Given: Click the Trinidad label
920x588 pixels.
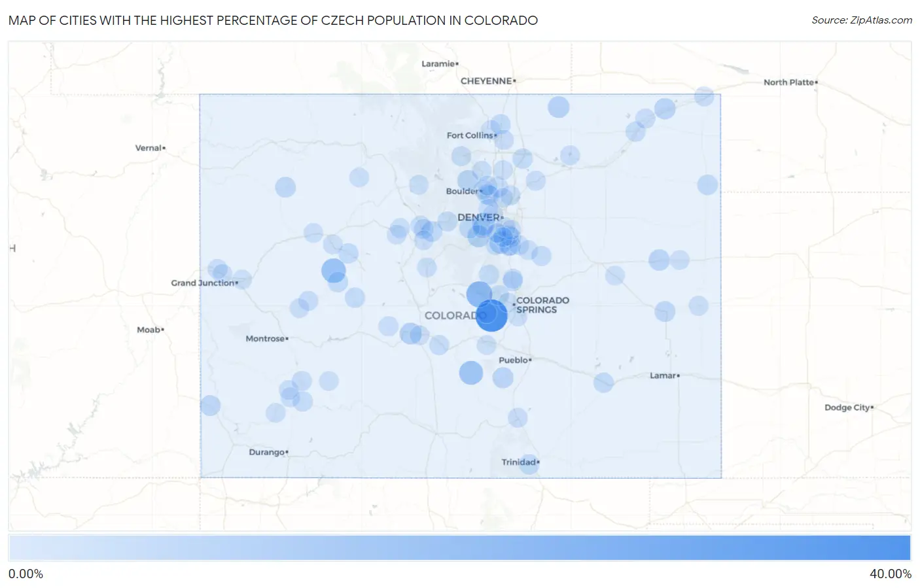Looking at the screenshot, I should point(519,462).
